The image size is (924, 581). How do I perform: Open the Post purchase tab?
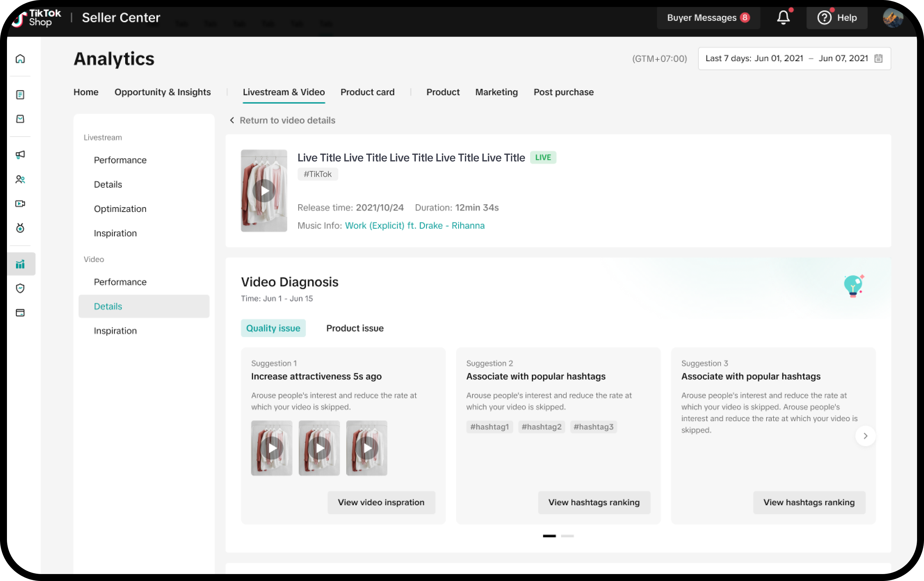point(563,92)
